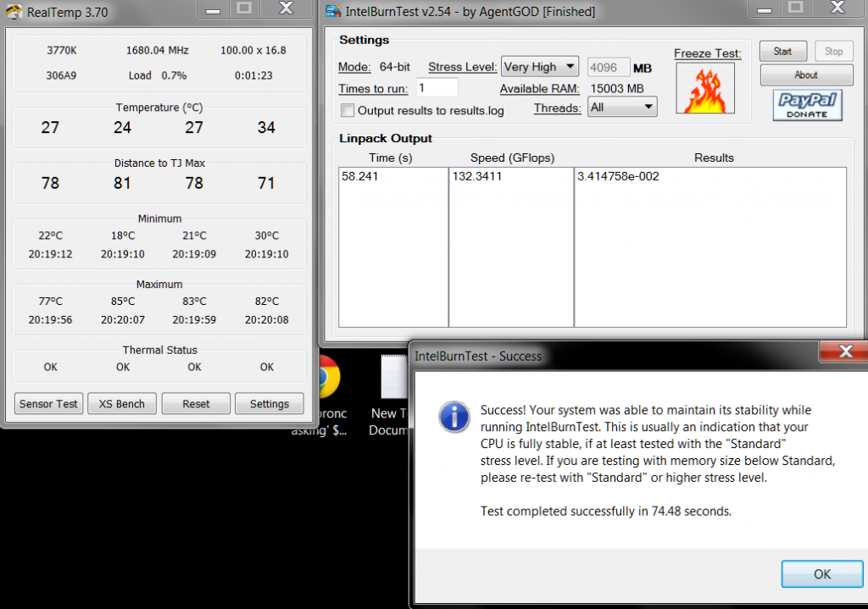Click the RealTemp app icon in title bar
Viewport: 868px width, 609px height.
14,12
